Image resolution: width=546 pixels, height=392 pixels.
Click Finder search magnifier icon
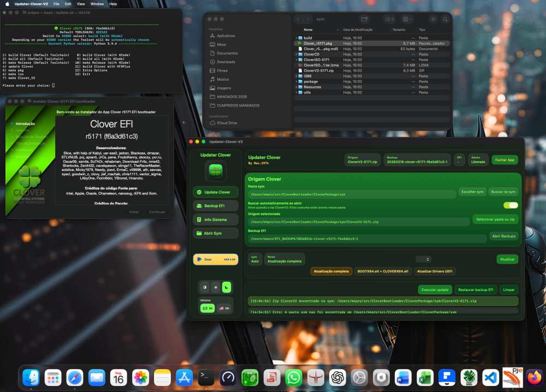point(445,19)
